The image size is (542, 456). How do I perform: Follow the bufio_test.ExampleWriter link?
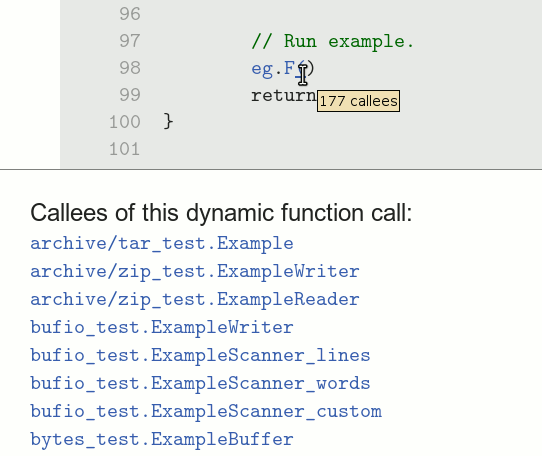(x=162, y=328)
